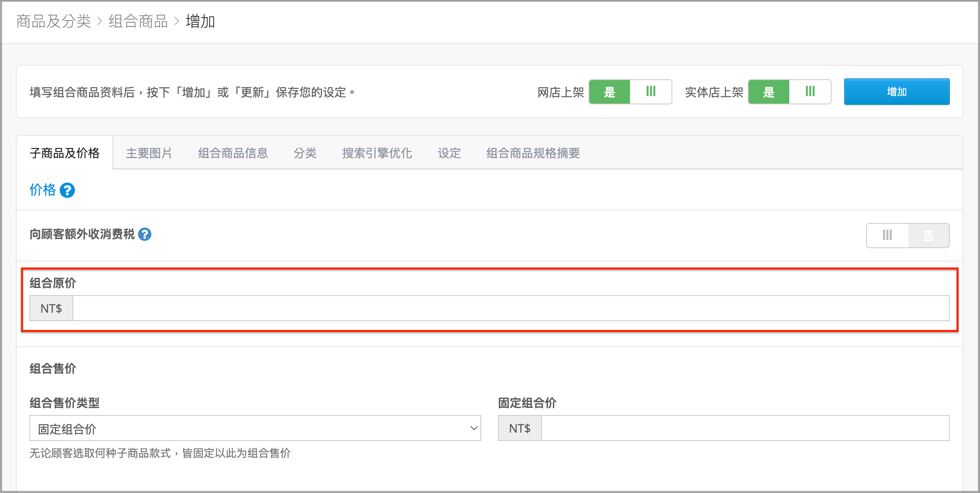
Task: Open the 设定 tab
Action: pyautogui.click(x=449, y=153)
